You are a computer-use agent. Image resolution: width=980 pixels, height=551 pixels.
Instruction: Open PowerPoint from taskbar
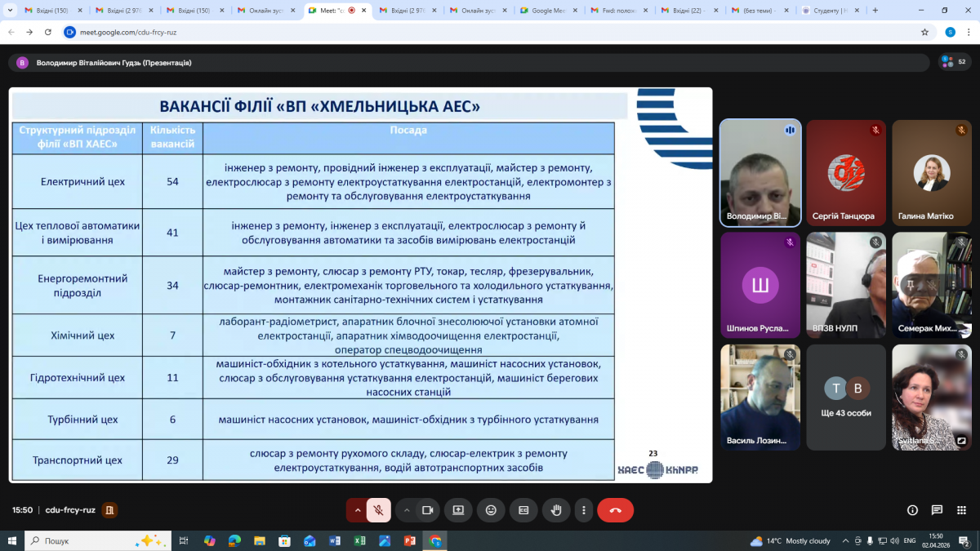pos(410,540)
